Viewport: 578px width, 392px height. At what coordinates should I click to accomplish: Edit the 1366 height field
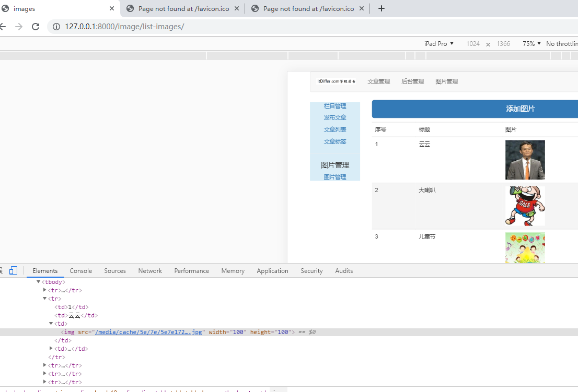tap(503, 43)
